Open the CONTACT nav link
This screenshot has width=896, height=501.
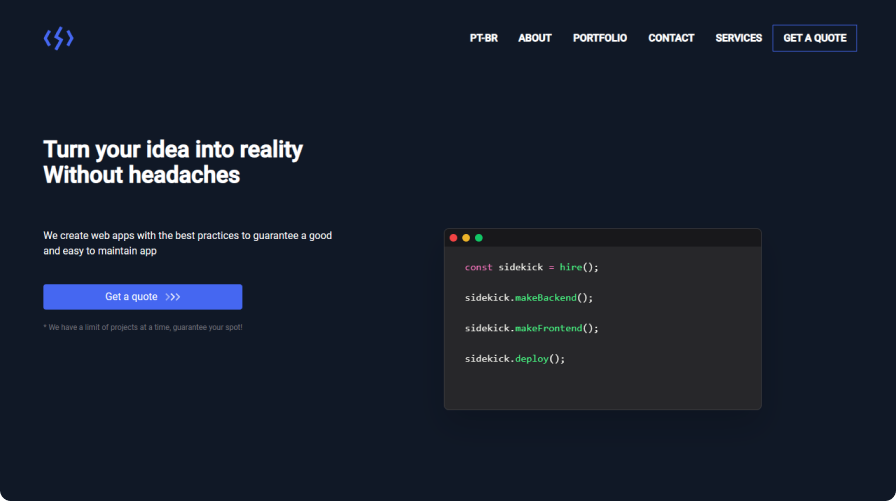coord(671,38)
